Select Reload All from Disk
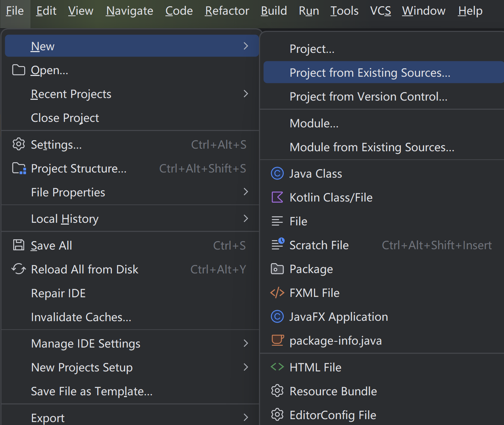 point(130,269)
